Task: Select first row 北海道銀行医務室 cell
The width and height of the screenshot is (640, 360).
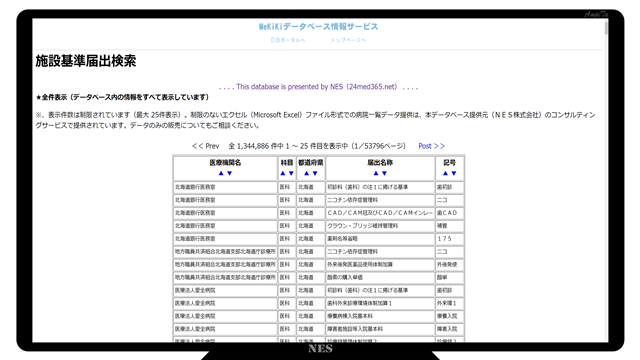Action: pos(225,187)
